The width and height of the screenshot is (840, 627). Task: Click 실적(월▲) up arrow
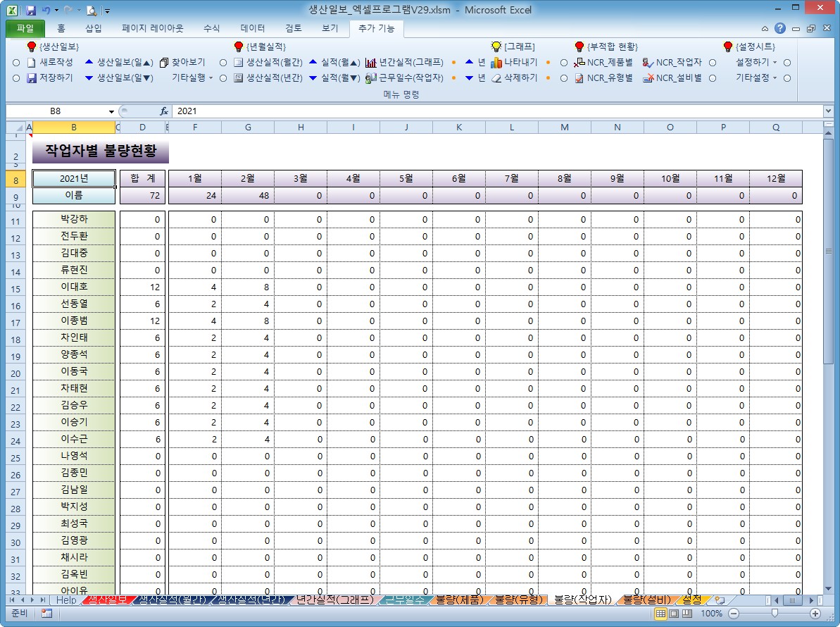coord(313,62)
